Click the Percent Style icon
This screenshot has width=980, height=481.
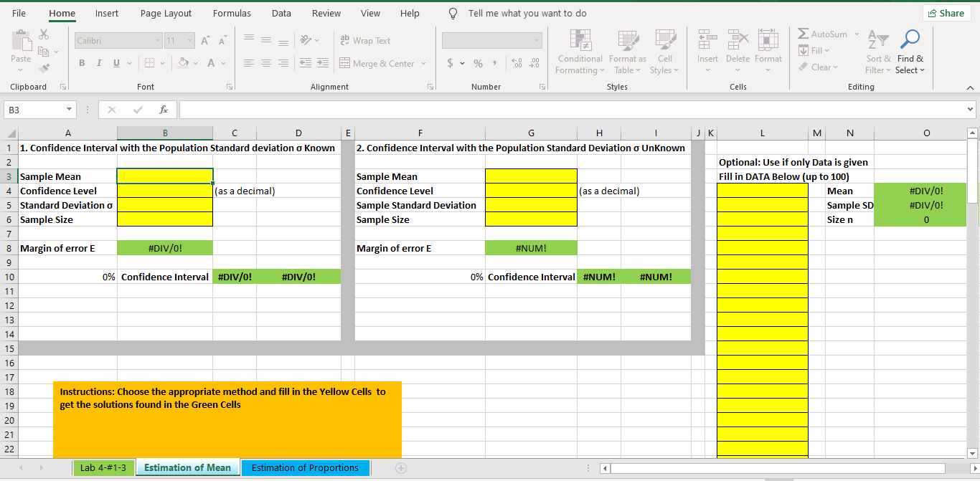point(478,63)
